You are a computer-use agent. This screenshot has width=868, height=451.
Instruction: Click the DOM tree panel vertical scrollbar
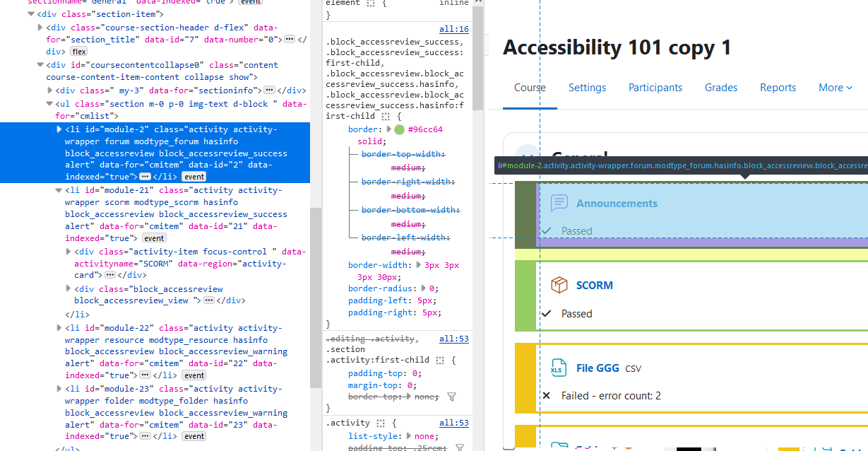pyautogui.click(x=316, y=298)
